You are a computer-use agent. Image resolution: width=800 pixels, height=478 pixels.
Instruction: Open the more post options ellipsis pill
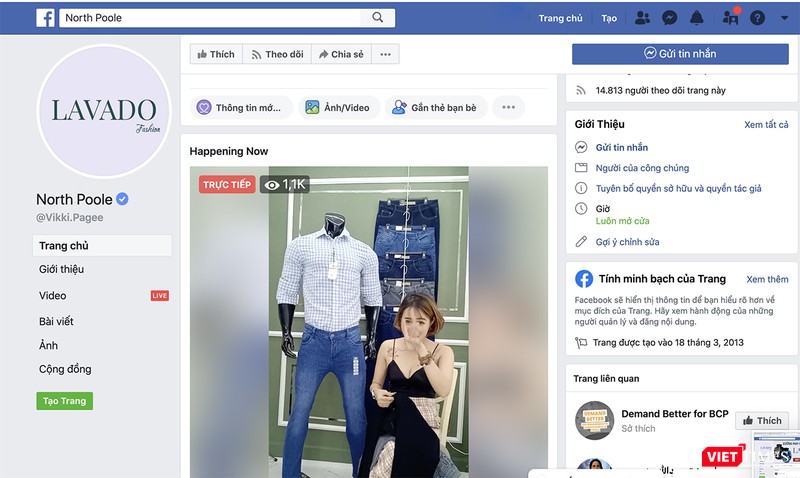[508, 107]
